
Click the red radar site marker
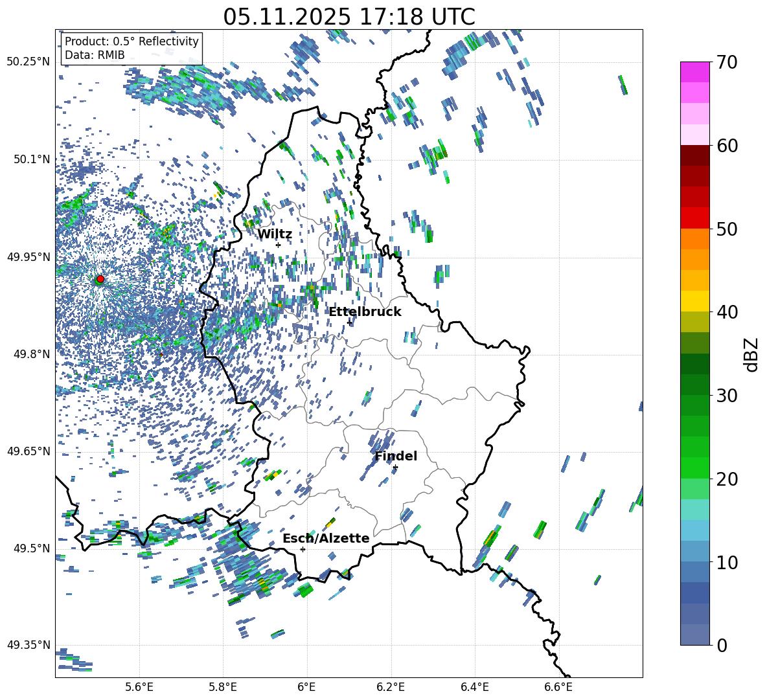tap(100, 279)
